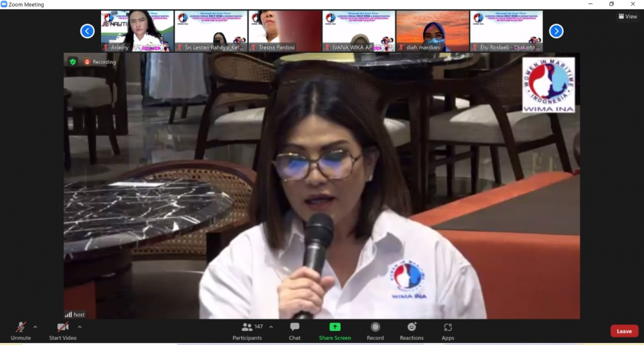The height and width of the screenshot is (345, 644).
Task: Click the 147 participant count
Action: tap(259, 326)
